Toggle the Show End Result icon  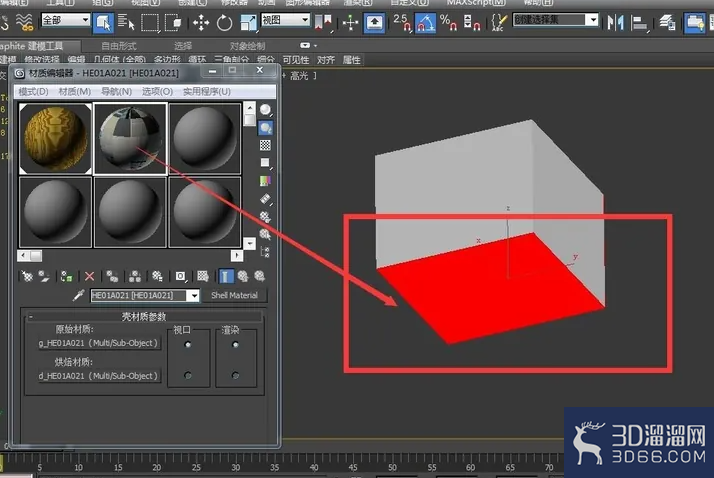click(226, 276)
